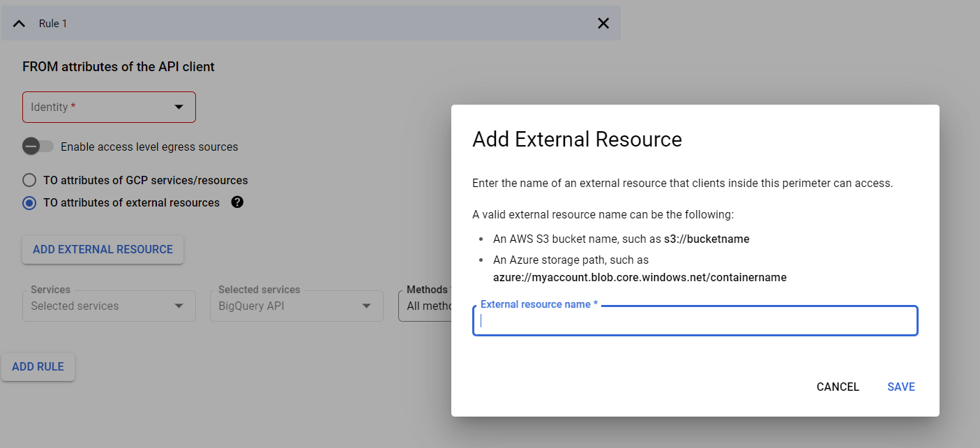This screenshot has width=980, height=448.
Task: Focus the External resource name field
Action: [x=695, y=320]
